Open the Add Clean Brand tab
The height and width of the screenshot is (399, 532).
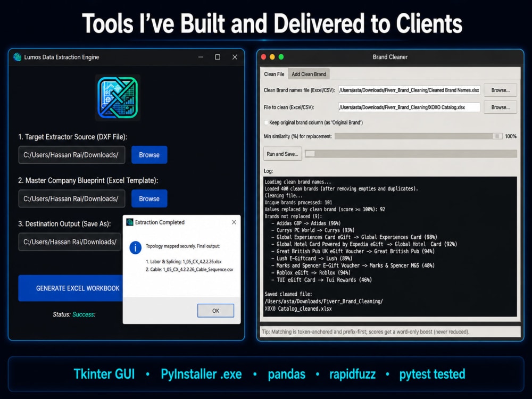pos(309,74)
